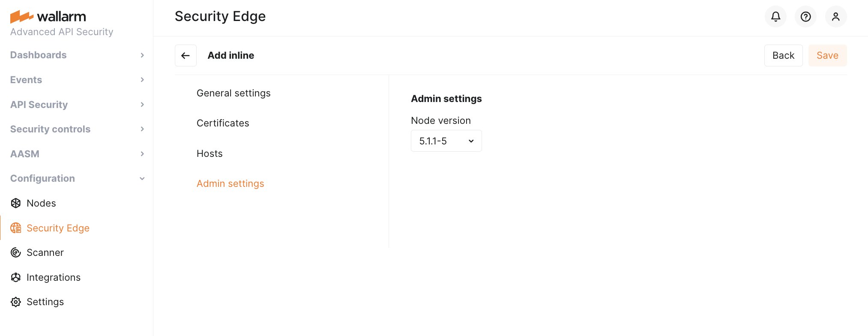868x336 pixels.
Task: Click the back arrow icon
Action: point(186,56)
